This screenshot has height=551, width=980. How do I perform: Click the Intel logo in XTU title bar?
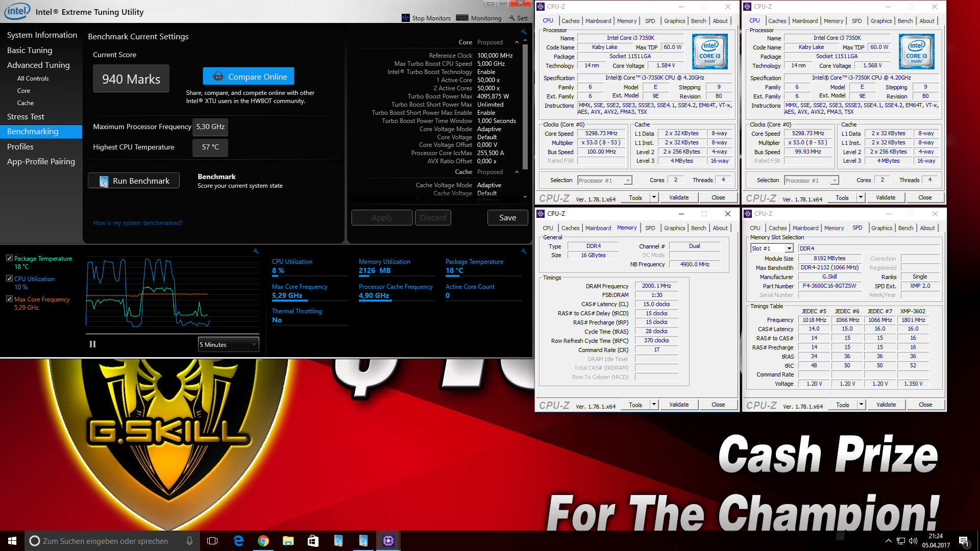point(17,11)
